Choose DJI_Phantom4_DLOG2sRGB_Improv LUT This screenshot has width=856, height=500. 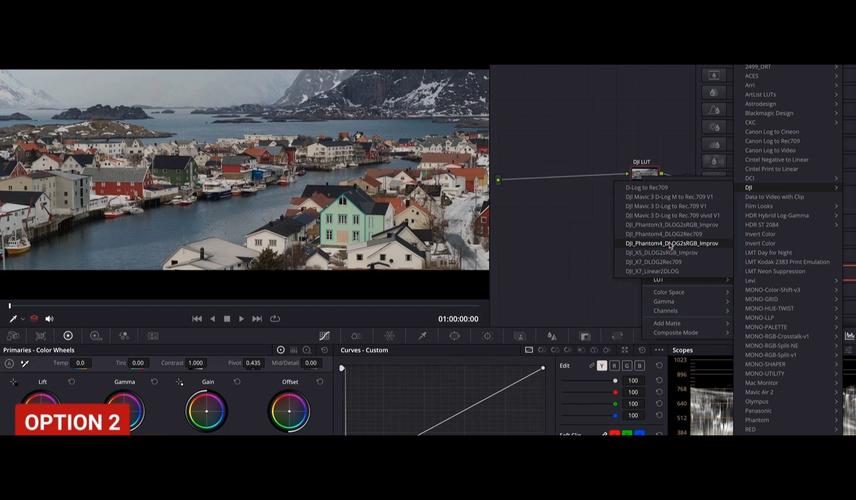click(x=673, y=243)
